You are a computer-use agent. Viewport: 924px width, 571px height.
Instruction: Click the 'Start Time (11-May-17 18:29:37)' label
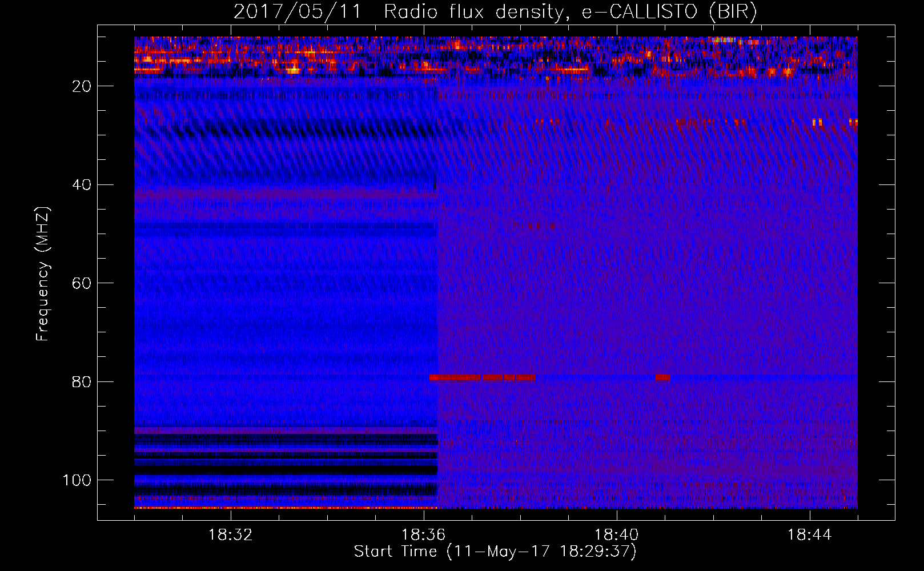click(495, 552)
